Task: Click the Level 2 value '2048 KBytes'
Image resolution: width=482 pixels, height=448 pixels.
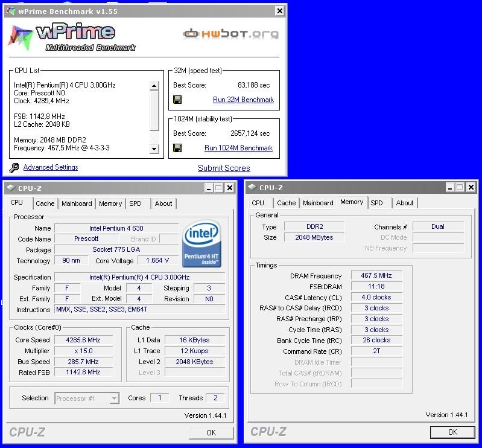Action: point(195,362)
